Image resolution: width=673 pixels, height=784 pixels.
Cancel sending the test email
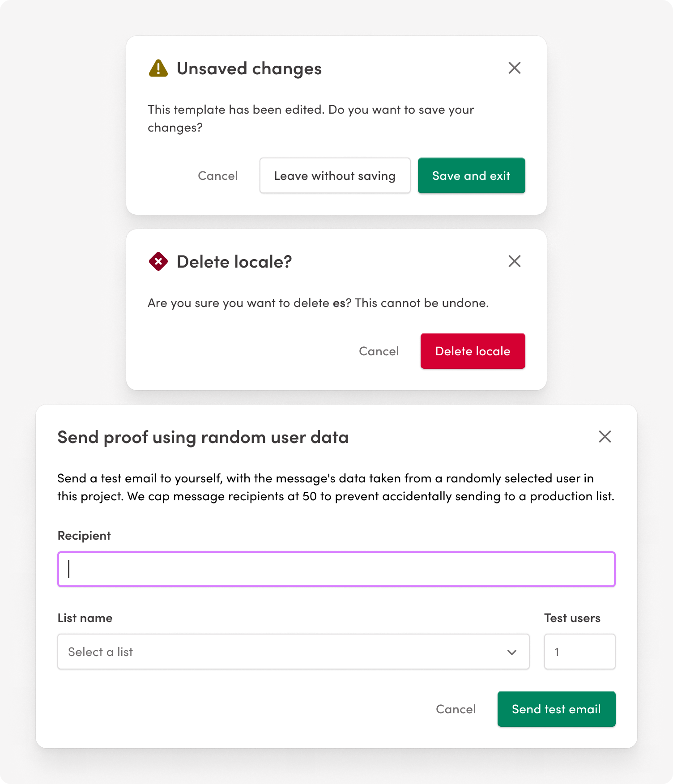click(456, 709)
